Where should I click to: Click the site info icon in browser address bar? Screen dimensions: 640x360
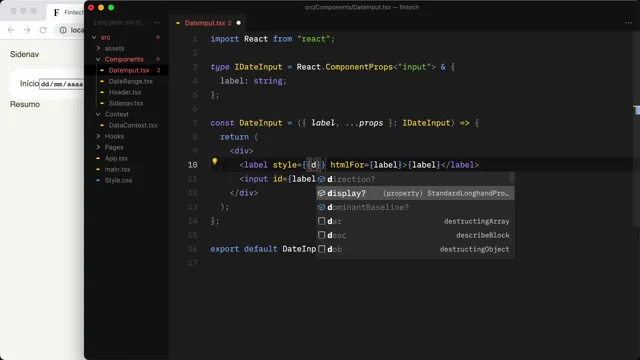63,30
